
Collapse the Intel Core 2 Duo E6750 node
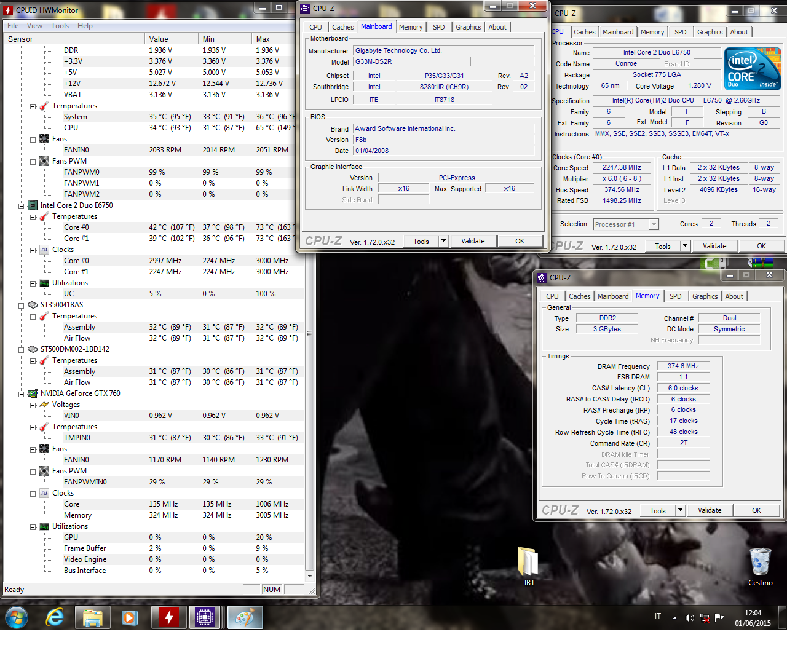(22, 206)
